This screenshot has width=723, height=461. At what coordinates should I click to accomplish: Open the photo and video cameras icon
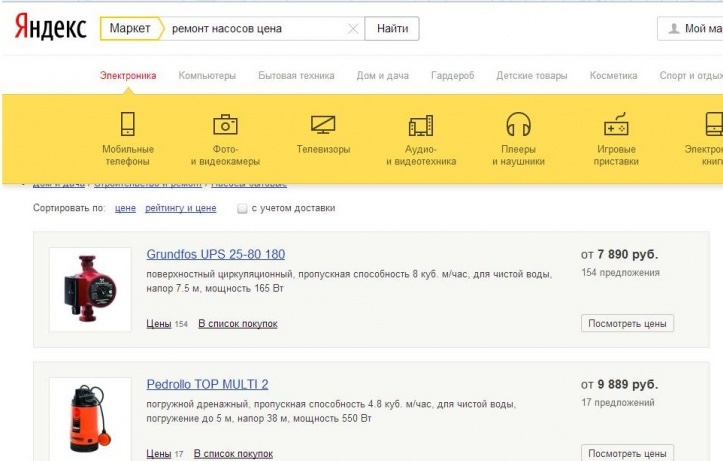coord(225,125)
